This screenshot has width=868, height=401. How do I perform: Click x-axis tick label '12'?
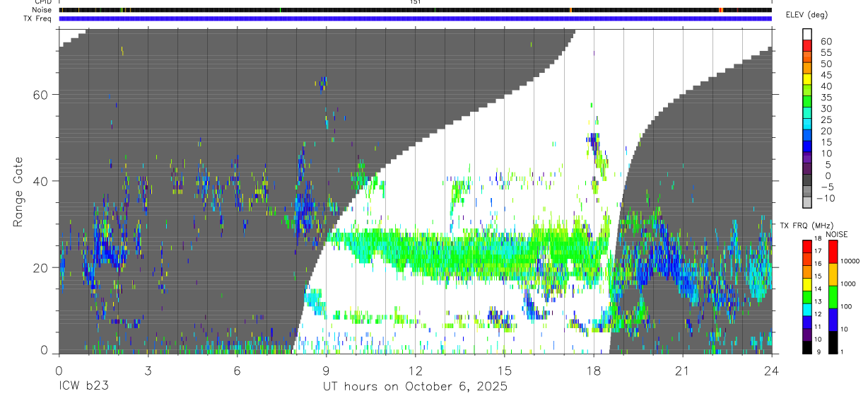point(415,370)
